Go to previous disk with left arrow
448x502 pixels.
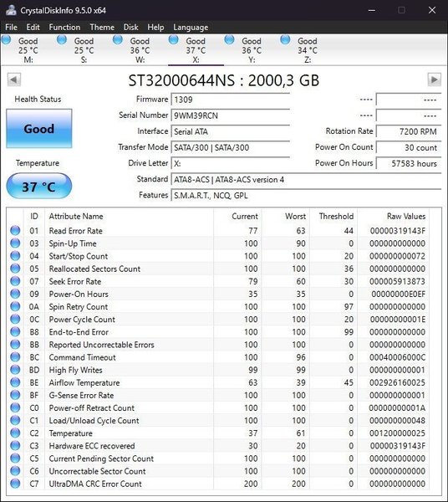pos(14,79)
